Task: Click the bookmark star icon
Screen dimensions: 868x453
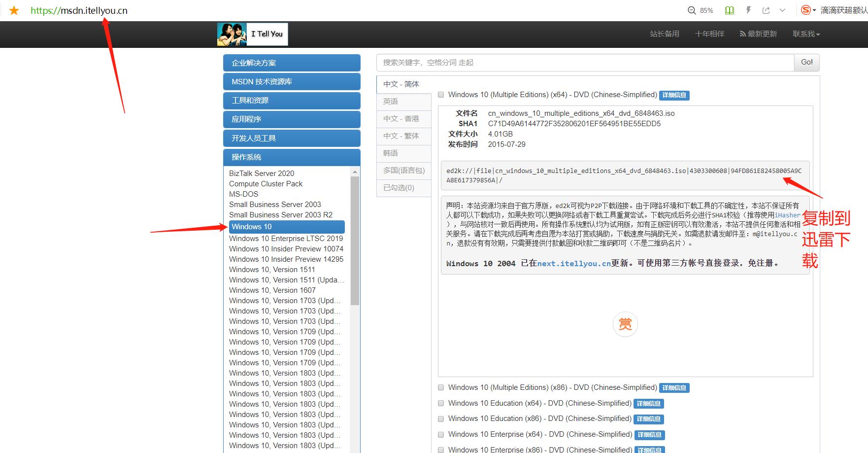Action: (x=14, y=10)
